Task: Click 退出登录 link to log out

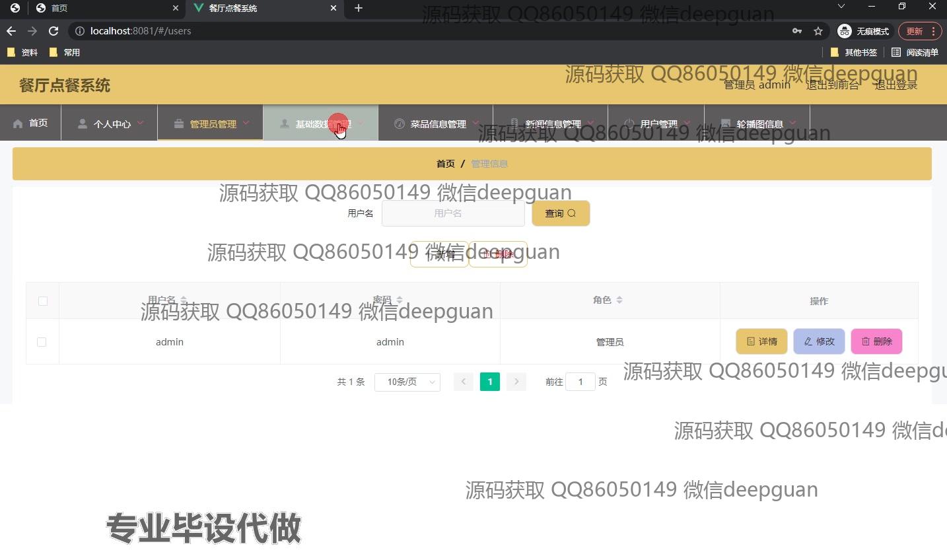Action: point(895,85)
